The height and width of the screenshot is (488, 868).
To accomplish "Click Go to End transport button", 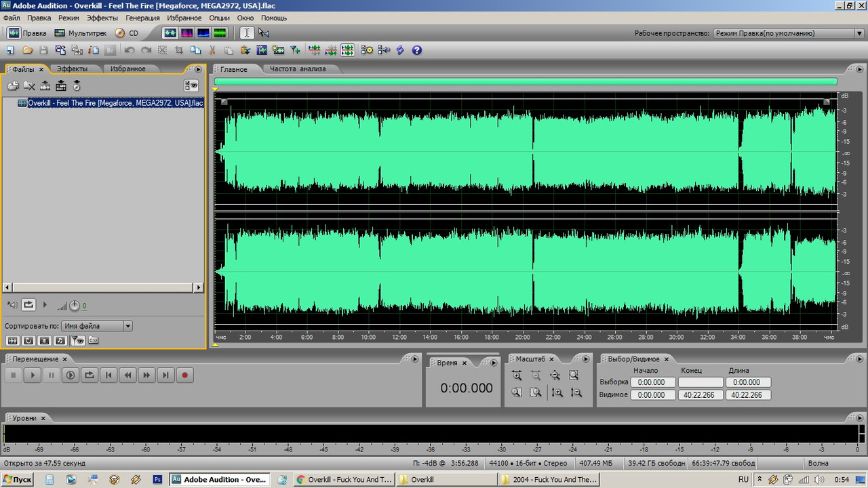I will point(165,375).
